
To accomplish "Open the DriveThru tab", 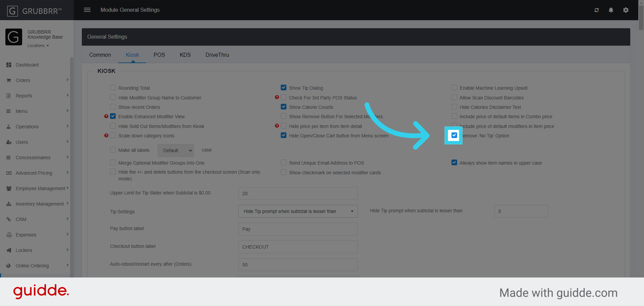I will click(x=217, y=55).
